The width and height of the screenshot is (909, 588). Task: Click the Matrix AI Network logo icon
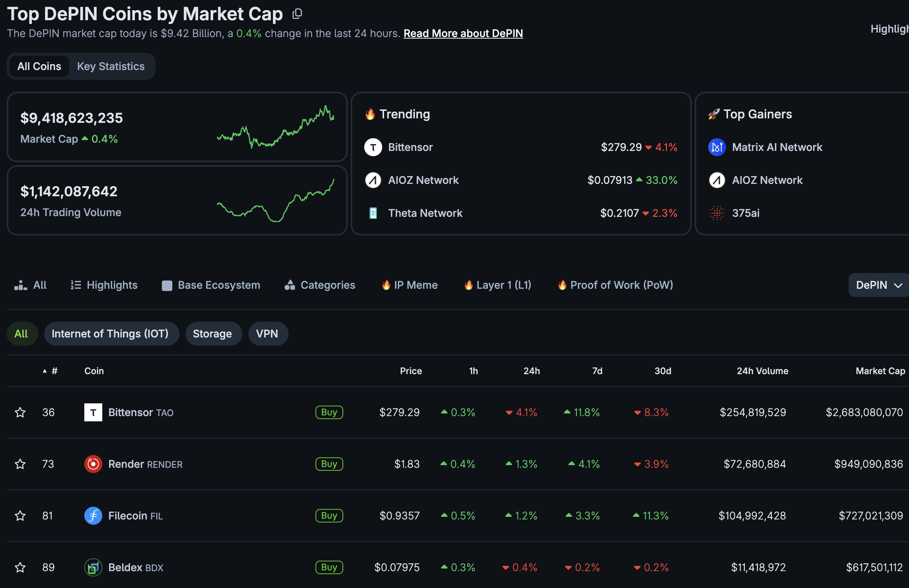tap(716, 147)
